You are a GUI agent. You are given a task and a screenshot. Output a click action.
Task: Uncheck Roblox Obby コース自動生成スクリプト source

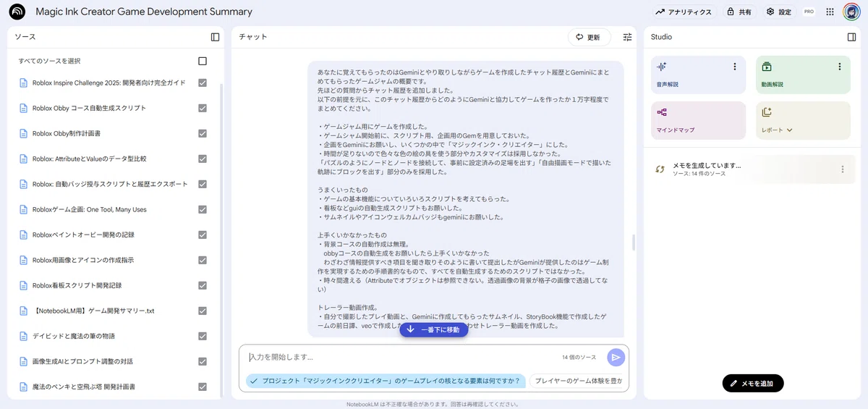tap(203, 108)
